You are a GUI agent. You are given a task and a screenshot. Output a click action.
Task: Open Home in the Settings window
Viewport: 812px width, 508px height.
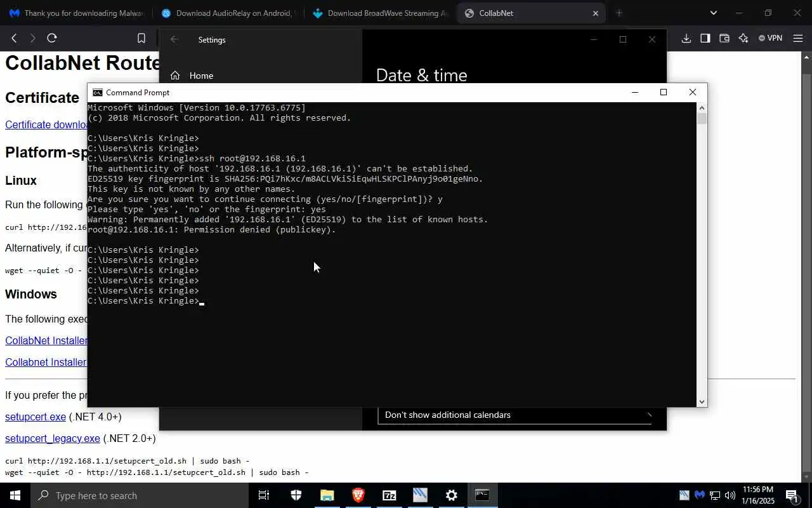coord(201,76)
